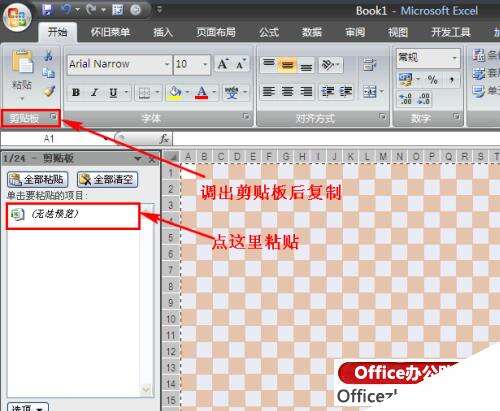Click the large Paste clipboard icon
500x411 pixels.
click(x=22, y=61)
